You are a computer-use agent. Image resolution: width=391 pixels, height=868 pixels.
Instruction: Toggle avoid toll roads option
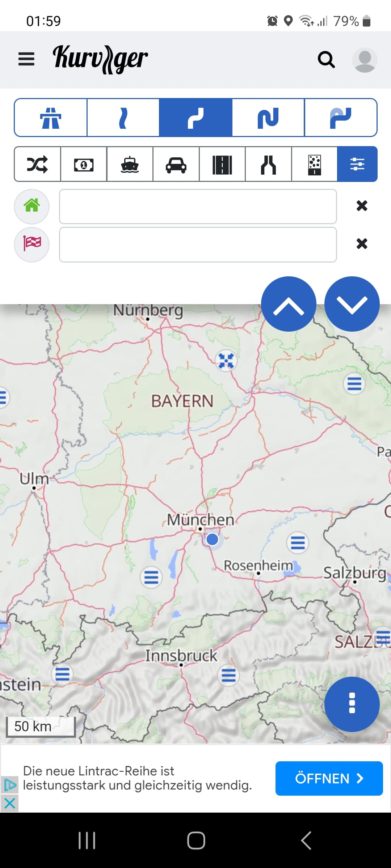(84, 164)
